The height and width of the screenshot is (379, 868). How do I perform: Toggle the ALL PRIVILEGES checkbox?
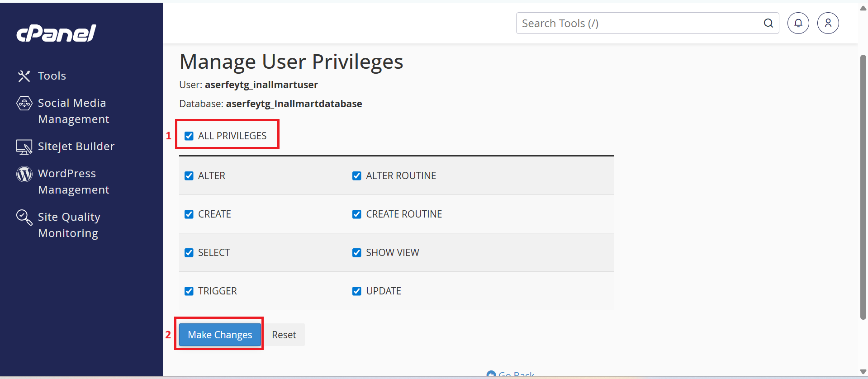(189, 136)
